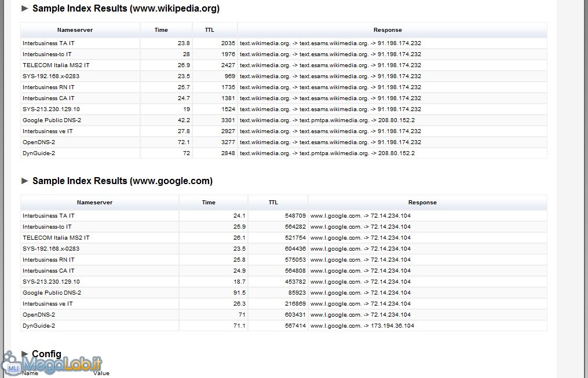Select 'Interbusiness ve IT' in the wikipedia table
The height and width of the screenshot is (378, 588).
[48, 131]
